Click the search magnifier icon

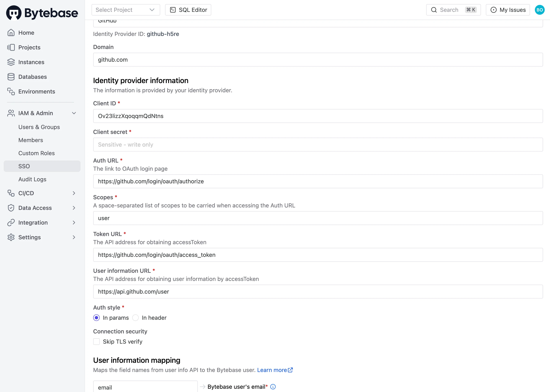(434, 10)
